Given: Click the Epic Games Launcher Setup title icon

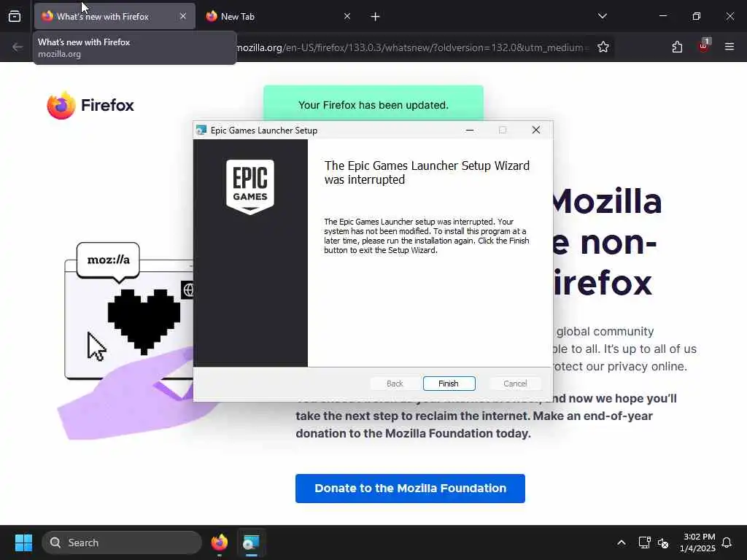Looking at the screenshot, I should pyautogui.click(x=201, y=130).
